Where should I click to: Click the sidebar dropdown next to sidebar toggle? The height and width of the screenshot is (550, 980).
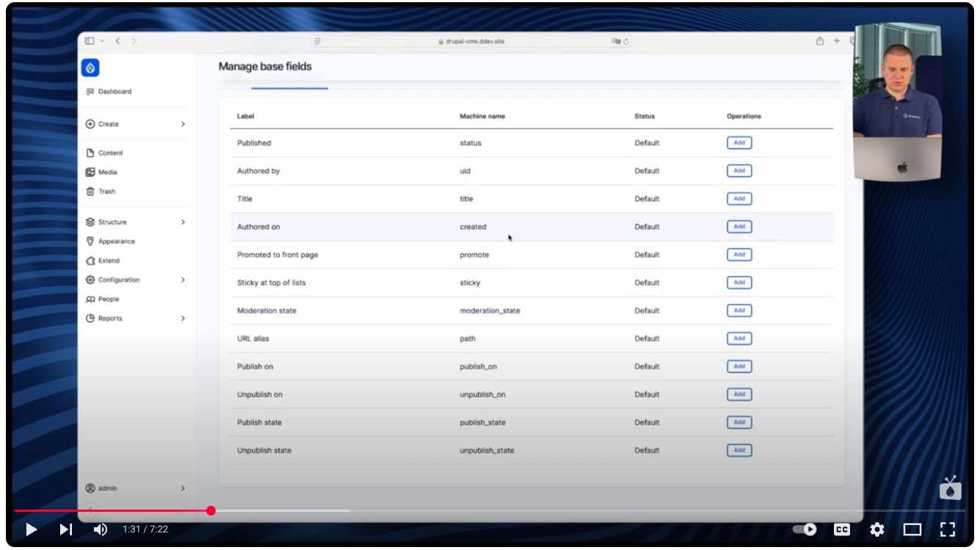tap(102, 41)
